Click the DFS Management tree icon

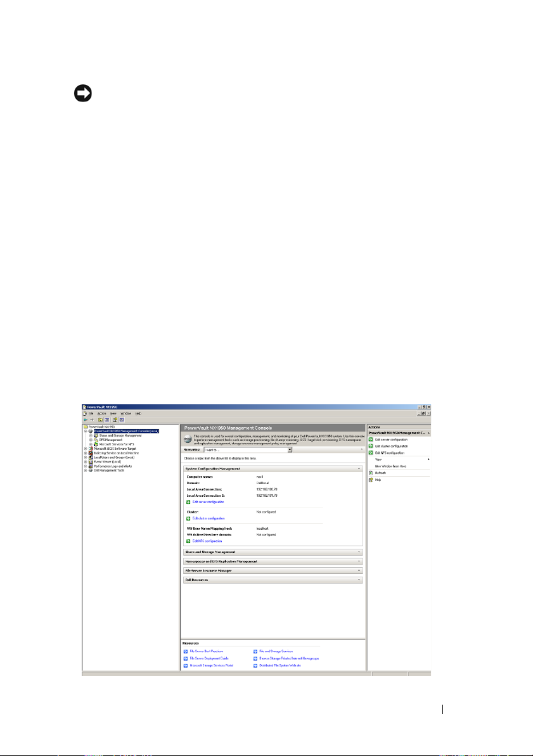96,440
